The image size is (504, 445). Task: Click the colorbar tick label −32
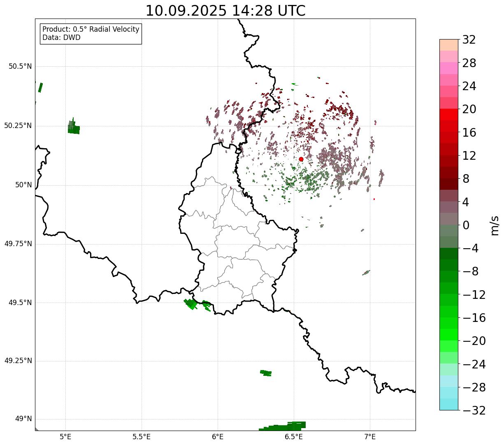pyautogui.click(x=474, y=410)
